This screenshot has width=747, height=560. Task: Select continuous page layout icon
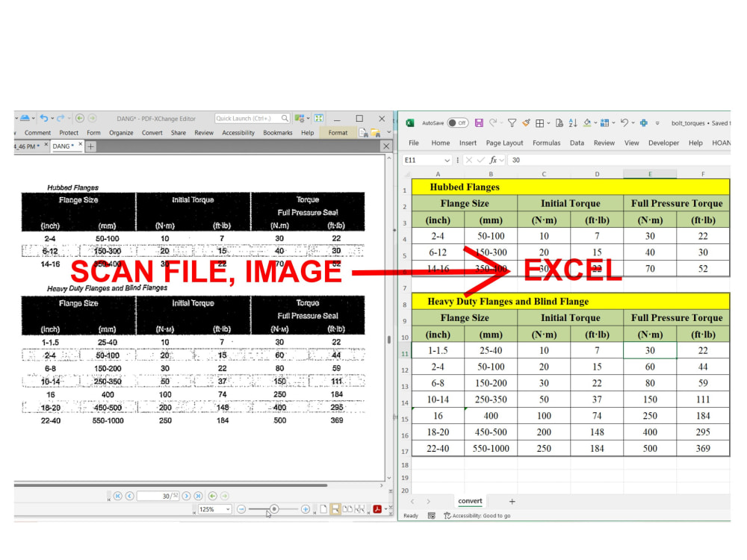click(335, 509)
